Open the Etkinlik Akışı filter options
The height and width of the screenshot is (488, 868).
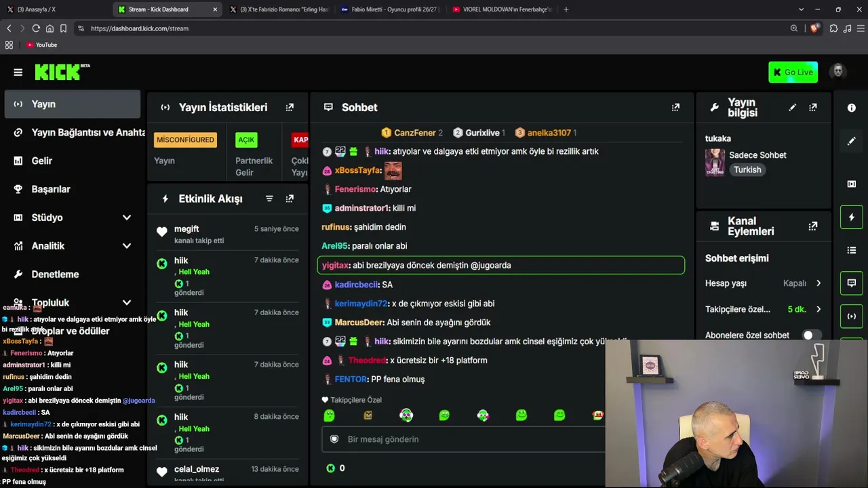click(269, 199)
